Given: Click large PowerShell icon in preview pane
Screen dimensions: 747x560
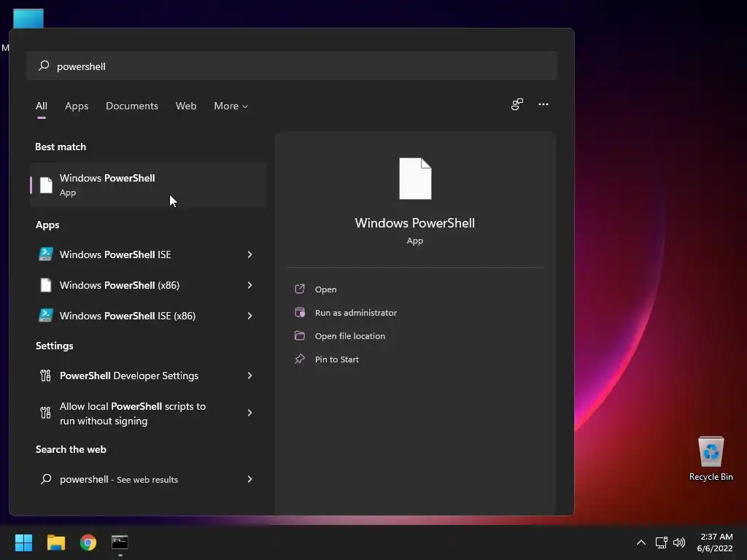Looking at the screenshot, I should tap(415, 179).
